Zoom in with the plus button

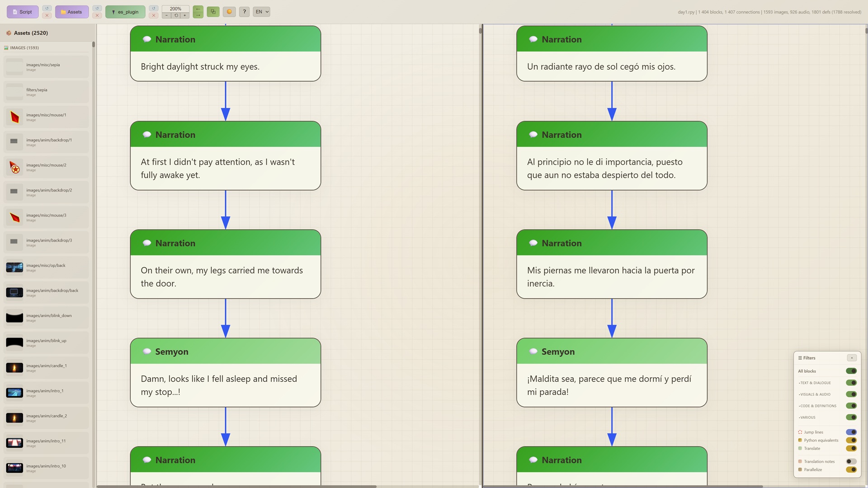(185, 15)
